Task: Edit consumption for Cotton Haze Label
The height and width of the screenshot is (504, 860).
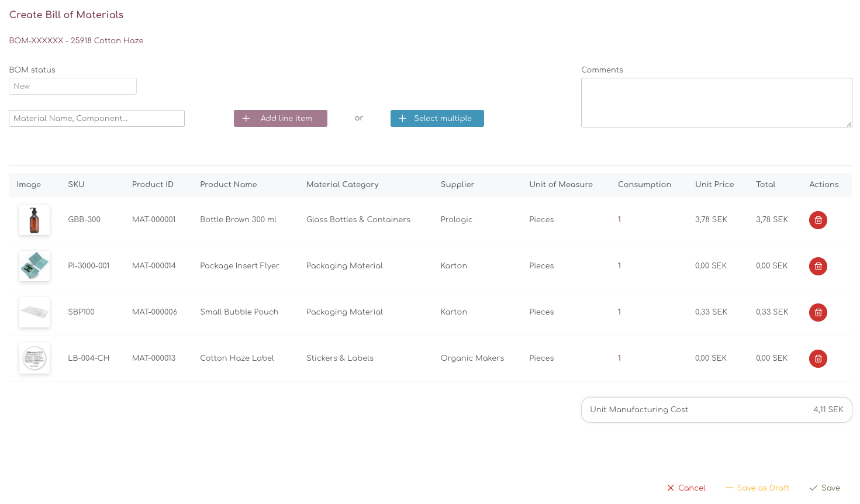Action: click(x=620, y=358)
